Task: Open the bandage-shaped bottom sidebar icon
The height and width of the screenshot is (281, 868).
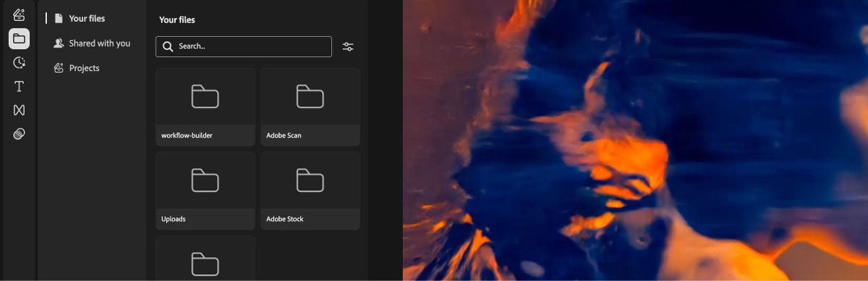Action: coord(20,134)
